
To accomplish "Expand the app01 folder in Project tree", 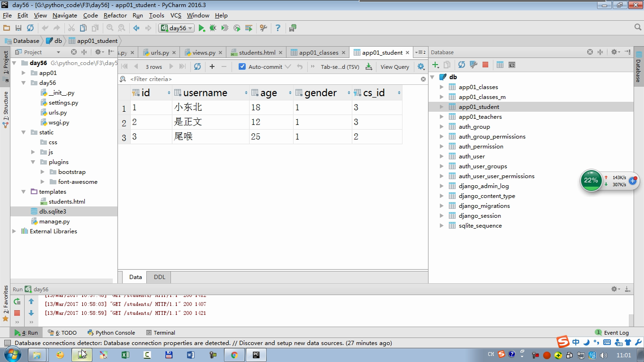I will pyautogui.click(x=24, y=73).
